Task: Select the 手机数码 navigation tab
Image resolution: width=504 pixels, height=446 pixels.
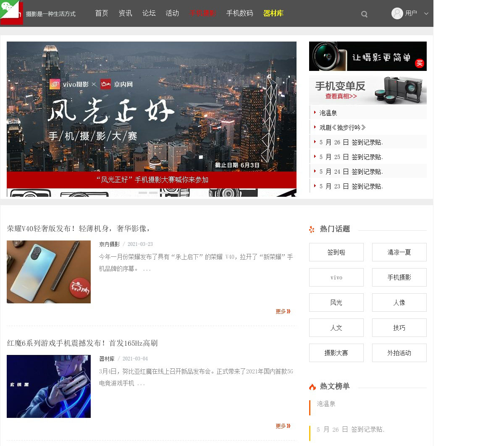Action: point(239,13)
